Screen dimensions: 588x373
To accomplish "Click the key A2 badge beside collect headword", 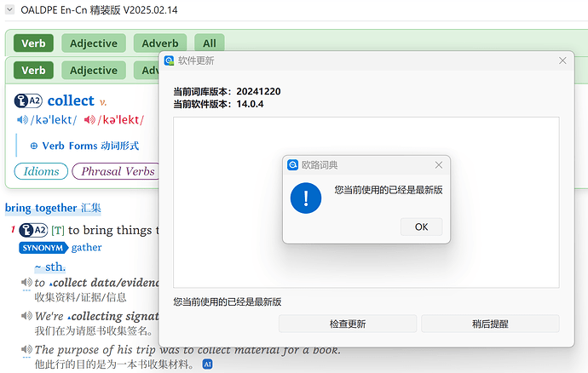I will (x=28, y=100).
